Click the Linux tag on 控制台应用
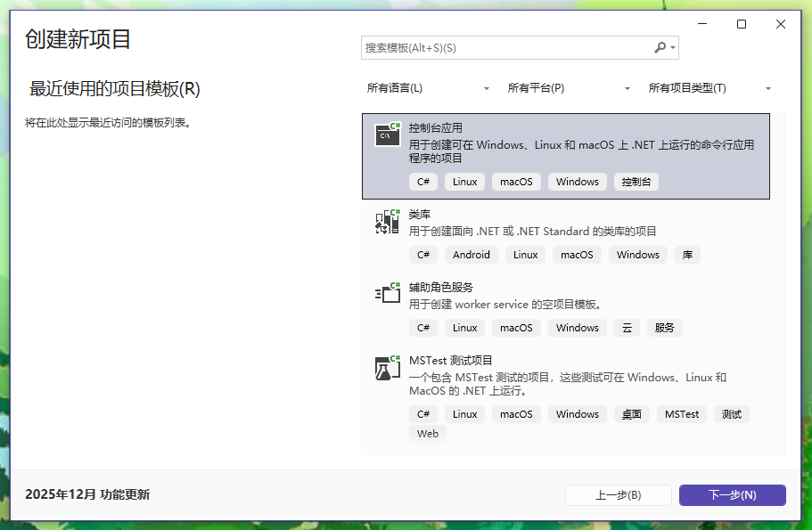This screenshot has width=812, height=530. click(464, 181)
